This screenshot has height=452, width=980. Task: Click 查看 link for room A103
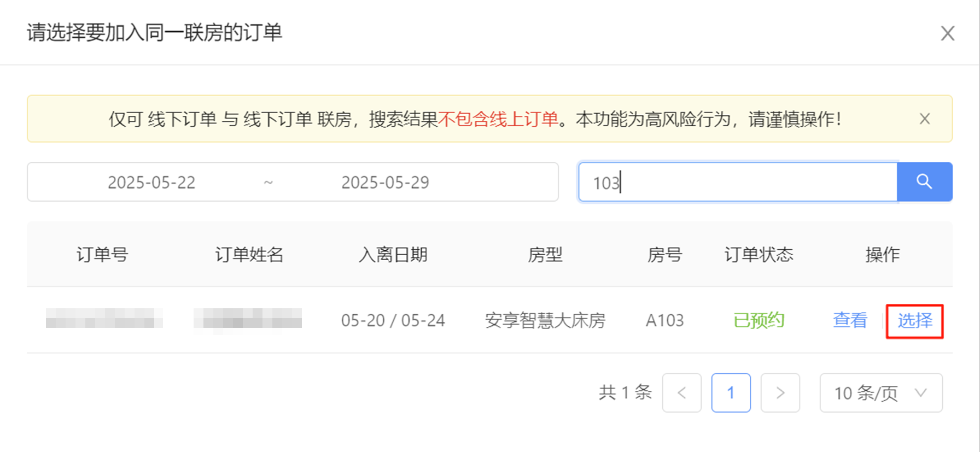850,320
